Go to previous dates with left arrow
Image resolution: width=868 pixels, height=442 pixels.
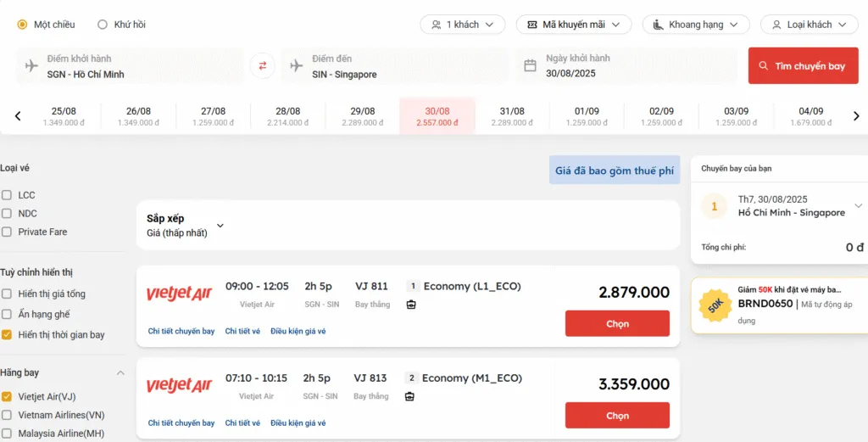(x=18, y=115)
